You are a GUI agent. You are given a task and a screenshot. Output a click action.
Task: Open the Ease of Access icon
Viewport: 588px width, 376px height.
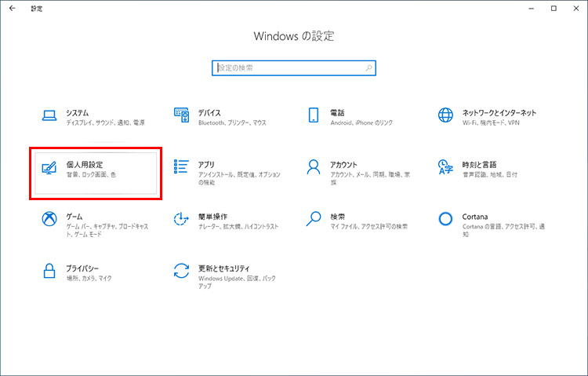[181, 219]
